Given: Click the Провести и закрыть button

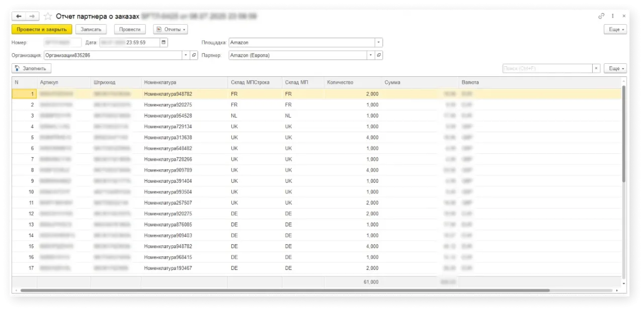Looking at the screenshot, I should [x=41, y=29].
